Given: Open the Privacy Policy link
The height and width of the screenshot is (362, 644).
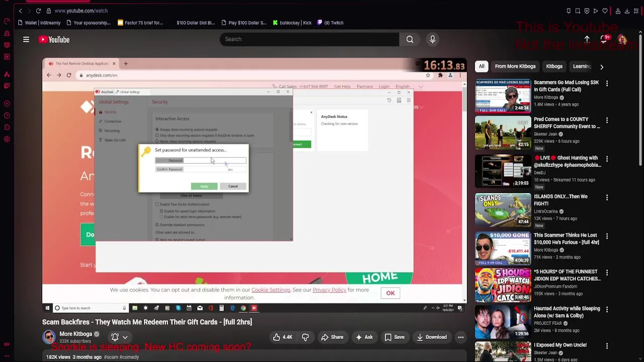Looking at the screenshot, I should [x=330, y=290].
